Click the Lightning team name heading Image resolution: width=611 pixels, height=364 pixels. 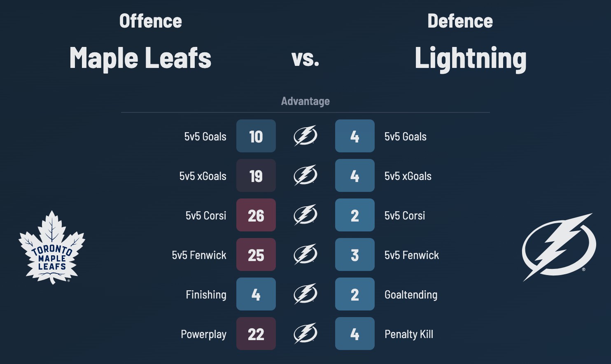click(470, 58)
